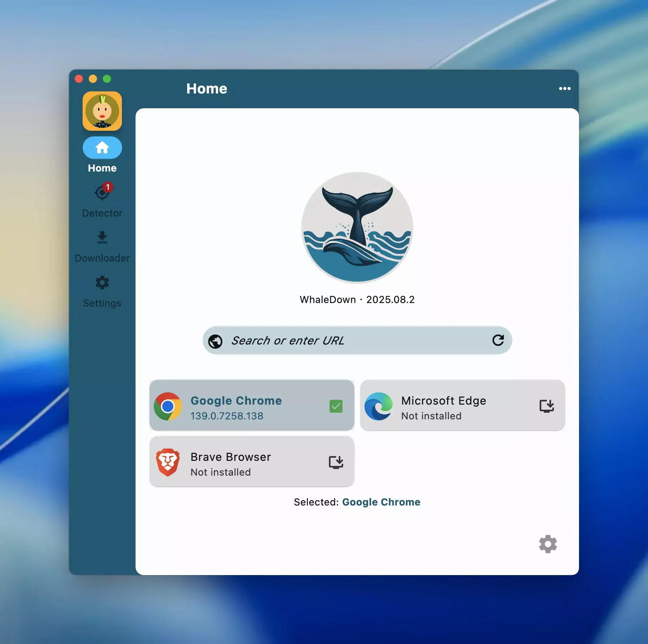Click the Selected: Google Chrome link text
648x644 pixels.
pos(381,502)
